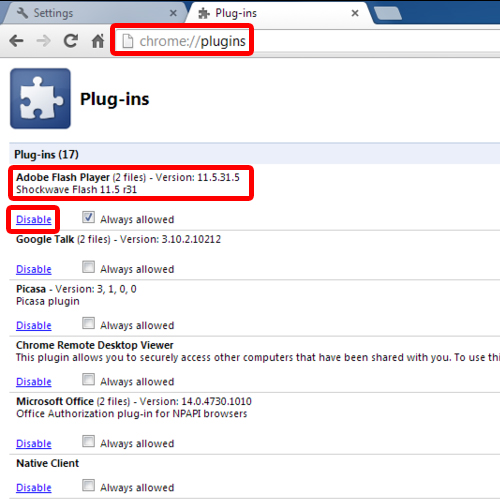Click the Remote Desktop Viewer description line
This screenshot has width=500, height=500.
[x=258, y=357]
